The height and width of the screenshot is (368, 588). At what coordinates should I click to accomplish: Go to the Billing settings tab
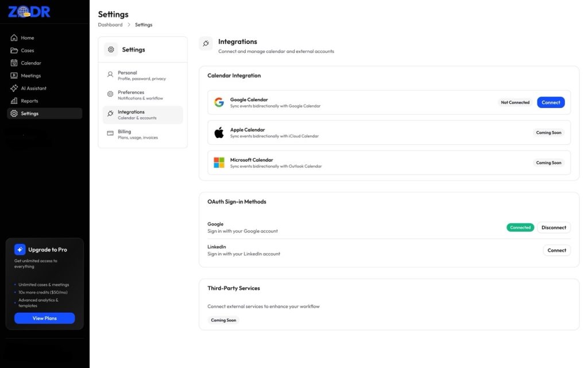pyautogui.click(x=142, y=135)
